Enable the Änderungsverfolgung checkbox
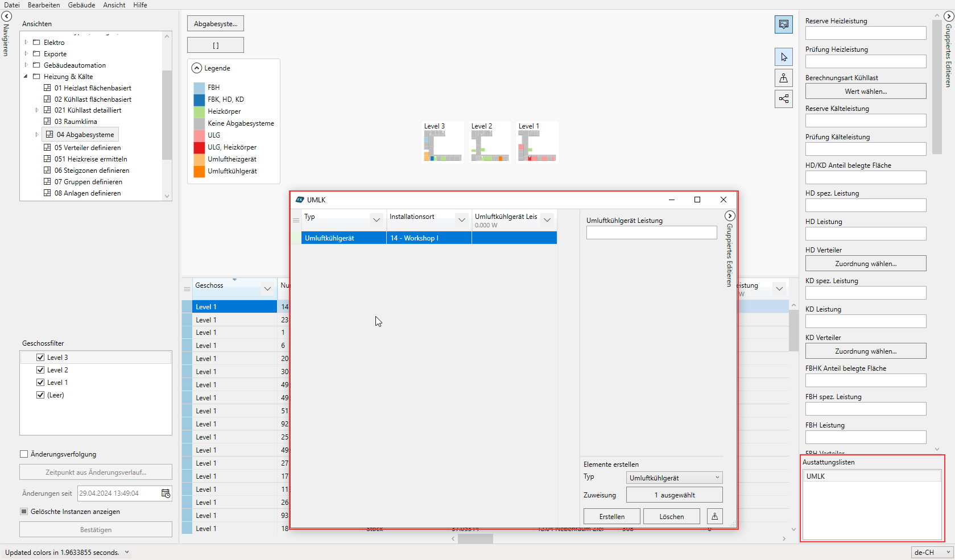955x560 pixels. 24,454
